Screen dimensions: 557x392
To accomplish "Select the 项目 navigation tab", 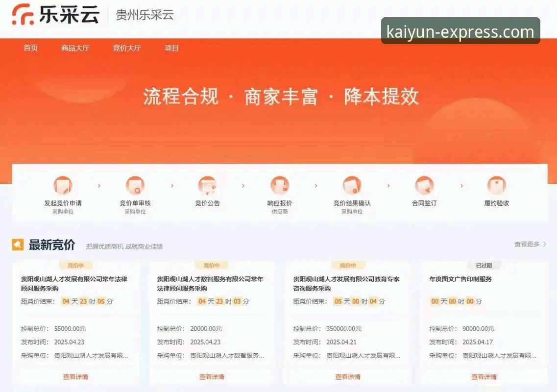I will click(171, 48).
